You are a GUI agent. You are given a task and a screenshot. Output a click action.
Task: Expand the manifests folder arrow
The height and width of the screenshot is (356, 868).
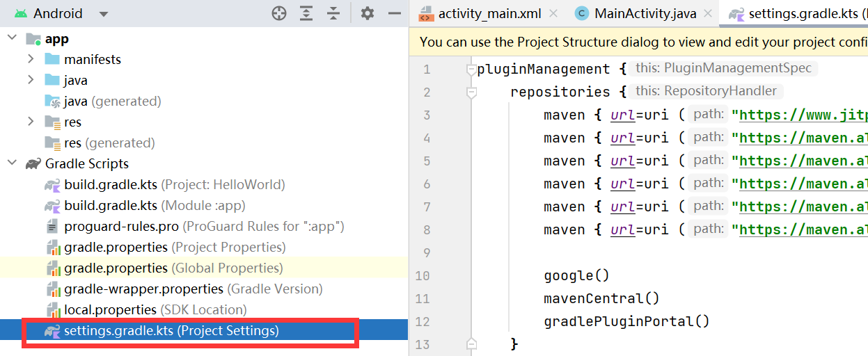[31, 59]
